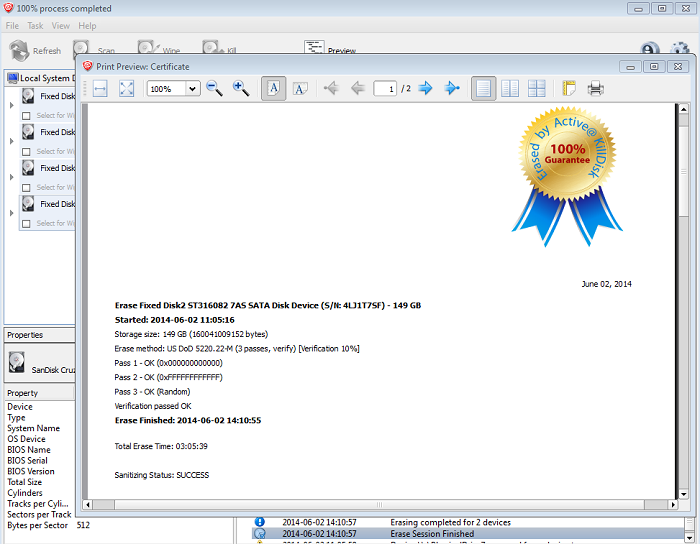Viewport: 700px width, 544px height.
Task: Zoom out with the minus magnifier
Action: pyautogui.click(x=214, y=89)
